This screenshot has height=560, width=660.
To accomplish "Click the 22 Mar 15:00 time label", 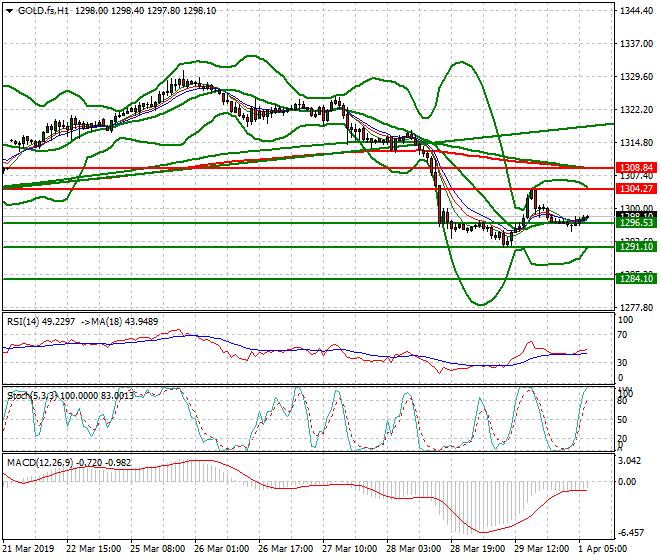I will pos(93,549).
